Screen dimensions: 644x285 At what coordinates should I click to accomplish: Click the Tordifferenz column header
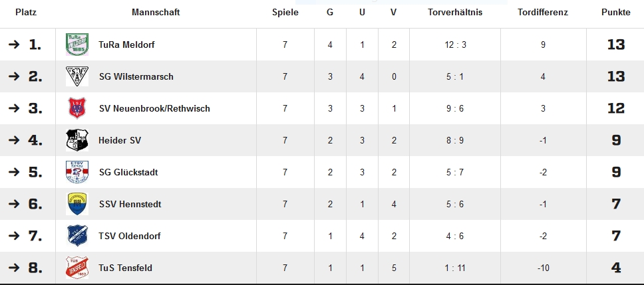tap(543, 13)
